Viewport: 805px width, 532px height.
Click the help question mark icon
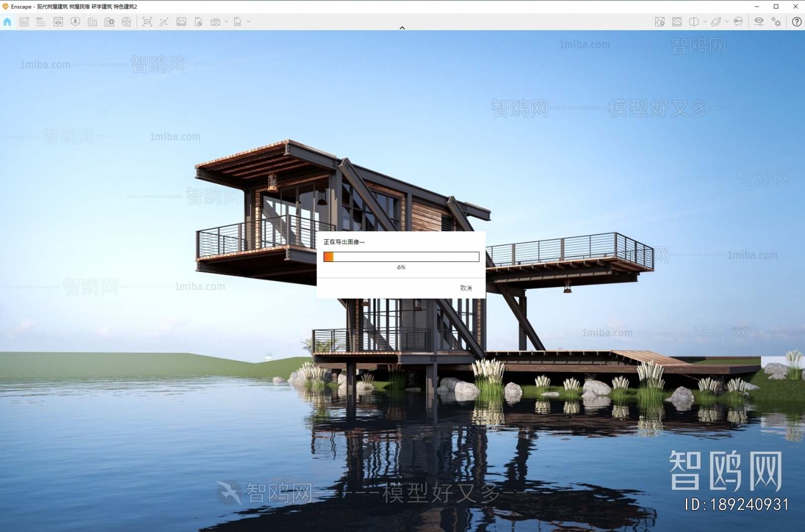click(796, 22)
